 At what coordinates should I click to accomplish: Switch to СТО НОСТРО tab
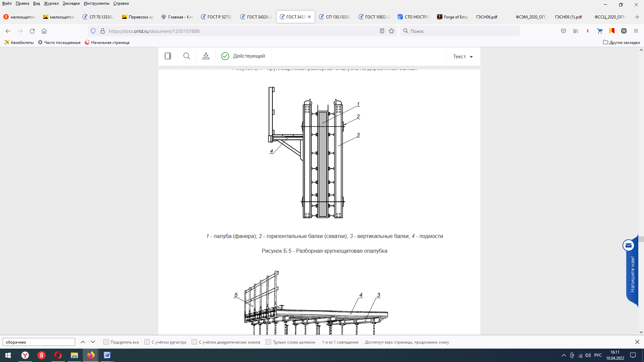tap(414, 17)
